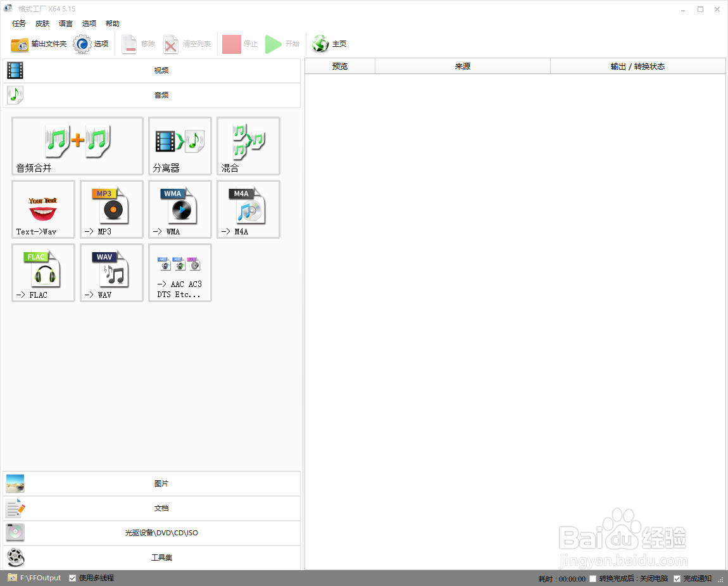728x586 pixels.
Task: Click the 清空列表 clear list button
Action: pyautogui.click(x=187, y=44)
